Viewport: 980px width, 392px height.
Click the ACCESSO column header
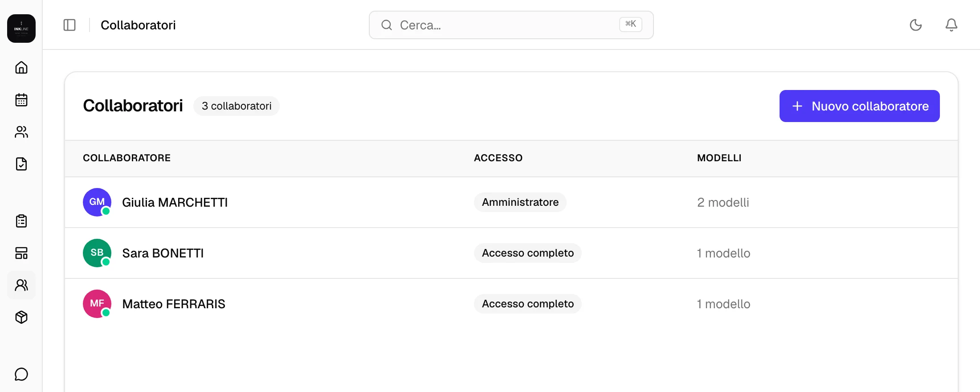498,158
